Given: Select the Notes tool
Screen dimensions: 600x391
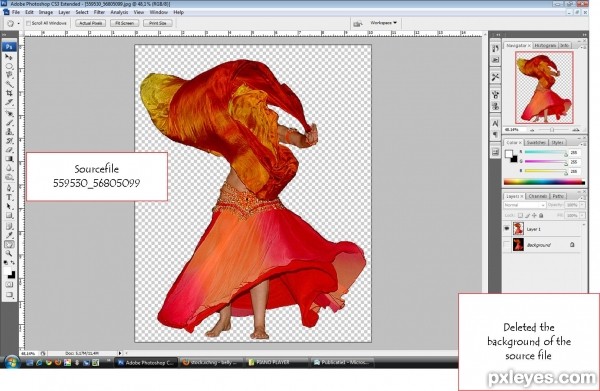Looking at the screenshot, I should pyautogui.click(x=9, y=226).
